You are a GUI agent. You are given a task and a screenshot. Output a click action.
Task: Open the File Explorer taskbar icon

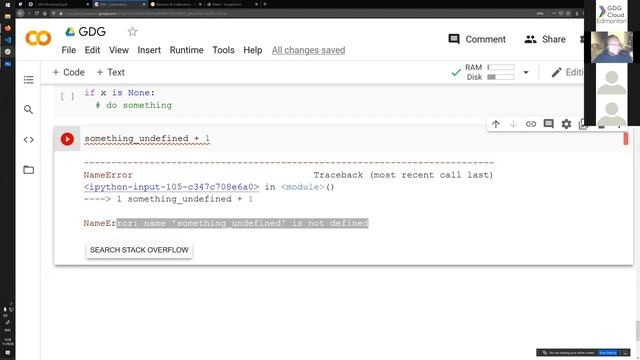[x=7, y=17]
